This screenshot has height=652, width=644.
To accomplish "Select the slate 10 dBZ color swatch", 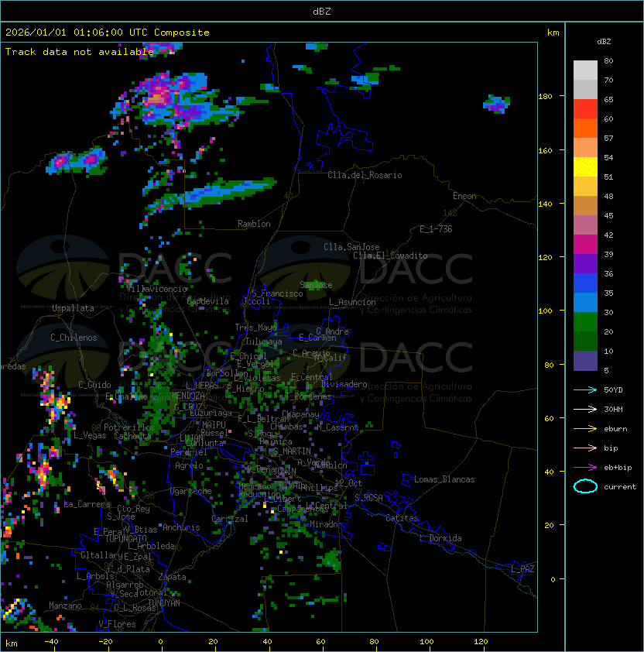I will 585,361.
